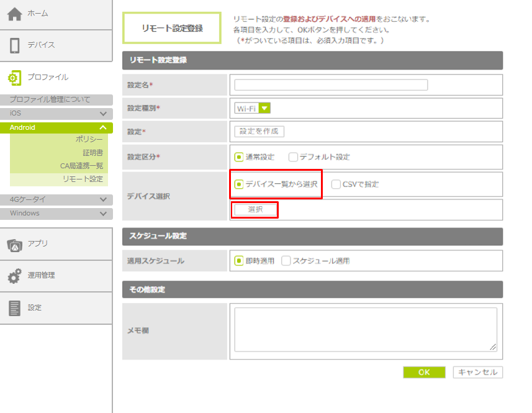The height and width of the screenshot is (413, 532).
Task: Open CA局連携一覧 menu item
Action: click(81, 166)
